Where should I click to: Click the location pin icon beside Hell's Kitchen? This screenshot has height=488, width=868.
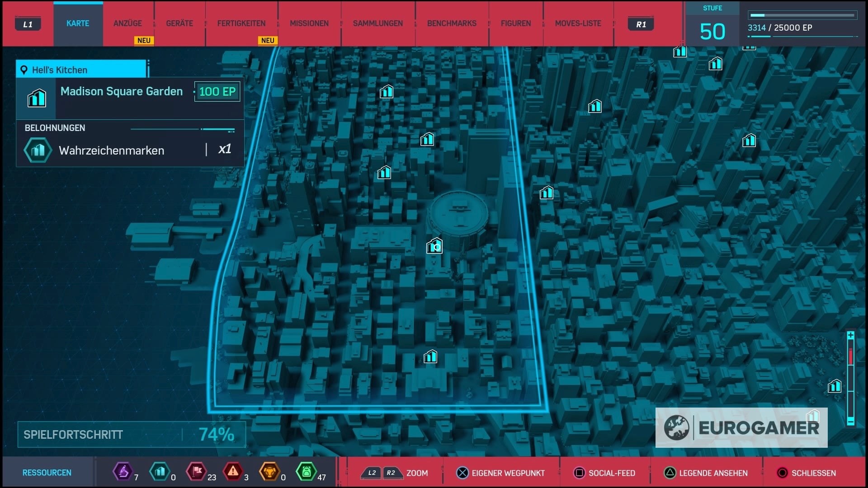coord(24,70)
